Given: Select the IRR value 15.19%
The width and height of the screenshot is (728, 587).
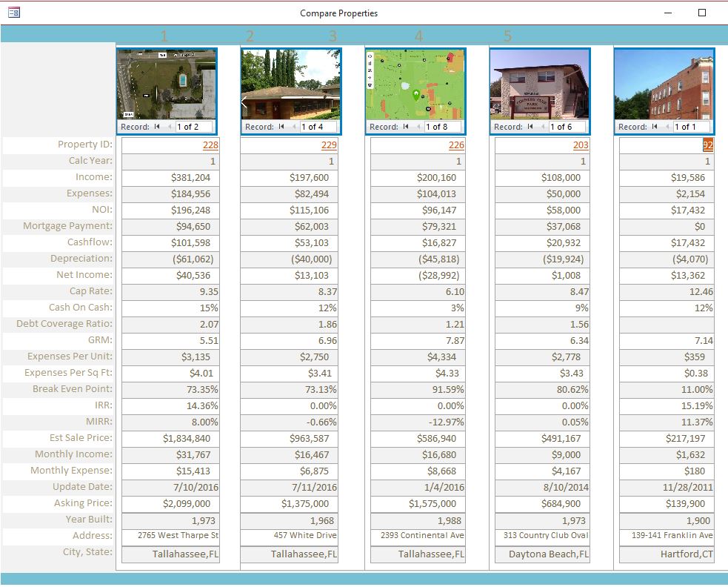Looking at the screenshot, I should coord(667,405).
